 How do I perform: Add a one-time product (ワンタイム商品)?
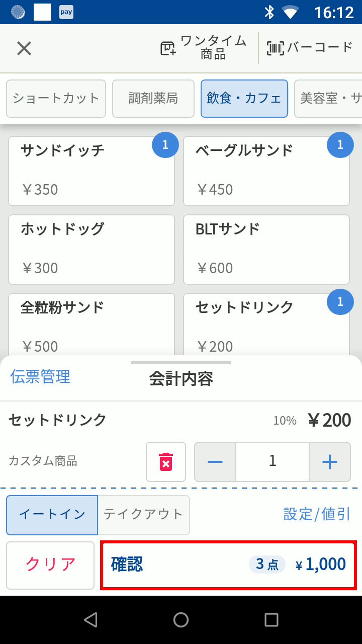pos(204,48)
